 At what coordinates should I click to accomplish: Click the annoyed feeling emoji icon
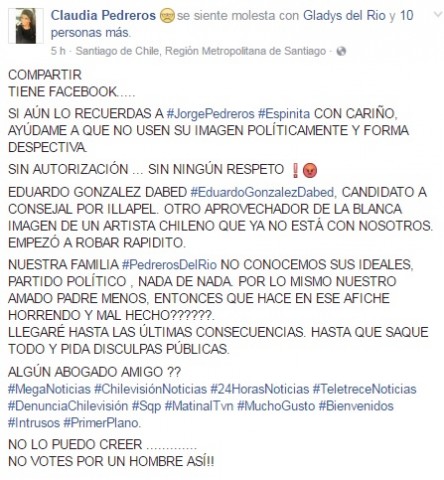[167, 16]
